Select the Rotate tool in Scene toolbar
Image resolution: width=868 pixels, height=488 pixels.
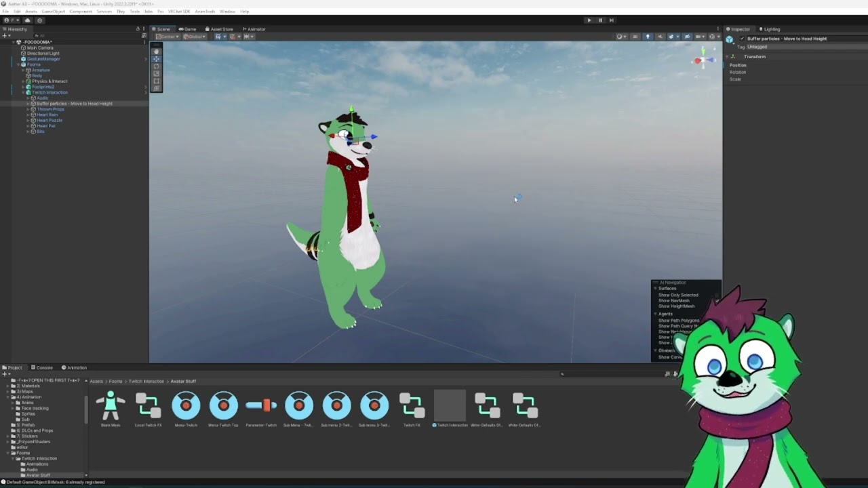156,66
